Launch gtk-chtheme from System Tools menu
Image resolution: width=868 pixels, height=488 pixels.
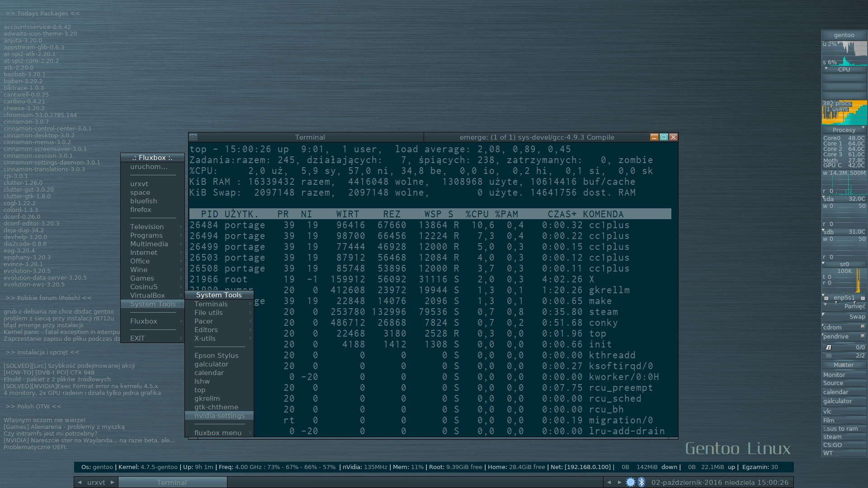(219, 407)
